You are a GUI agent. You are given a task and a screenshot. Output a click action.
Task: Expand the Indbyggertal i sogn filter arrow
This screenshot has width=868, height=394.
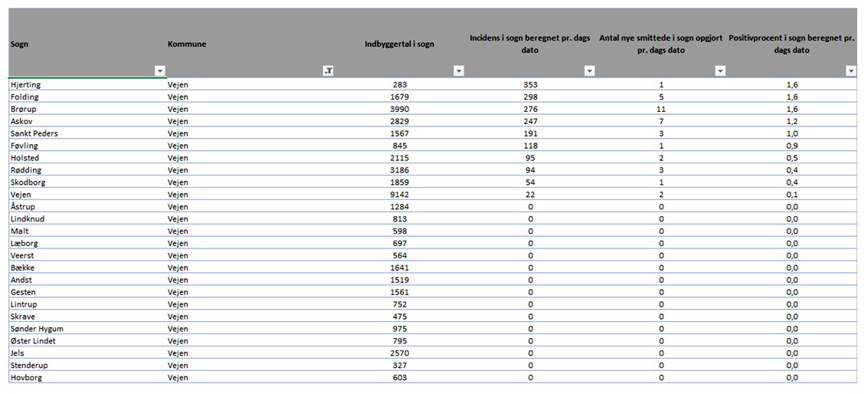458,71
